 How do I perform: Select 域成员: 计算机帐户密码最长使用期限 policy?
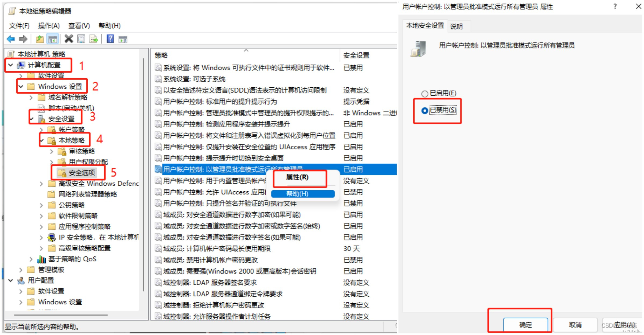coord(217,249)
